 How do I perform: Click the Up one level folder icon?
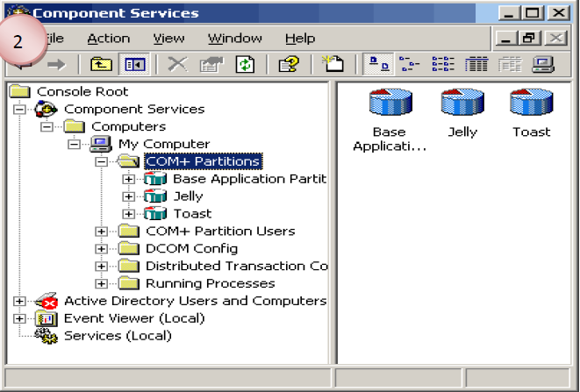[102, 64]
